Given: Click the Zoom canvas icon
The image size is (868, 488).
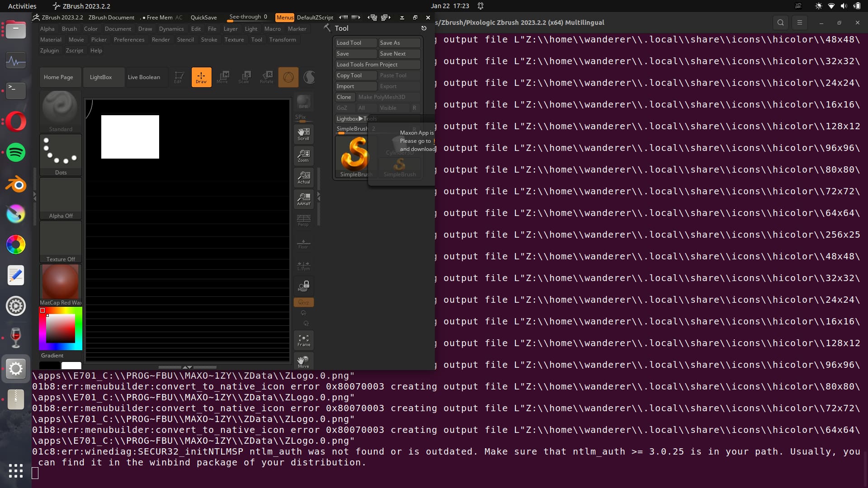Looking at the screenshot, I should (x=303, y=155).
